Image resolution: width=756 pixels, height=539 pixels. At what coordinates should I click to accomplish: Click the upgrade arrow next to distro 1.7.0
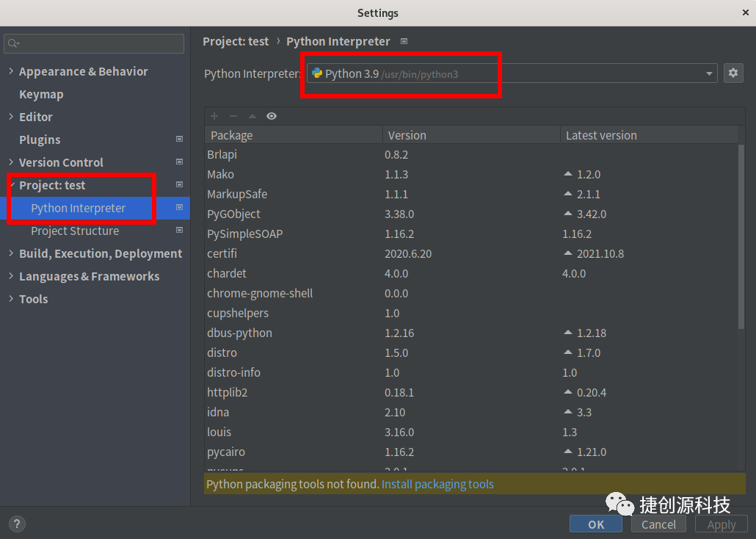(568, 352)
